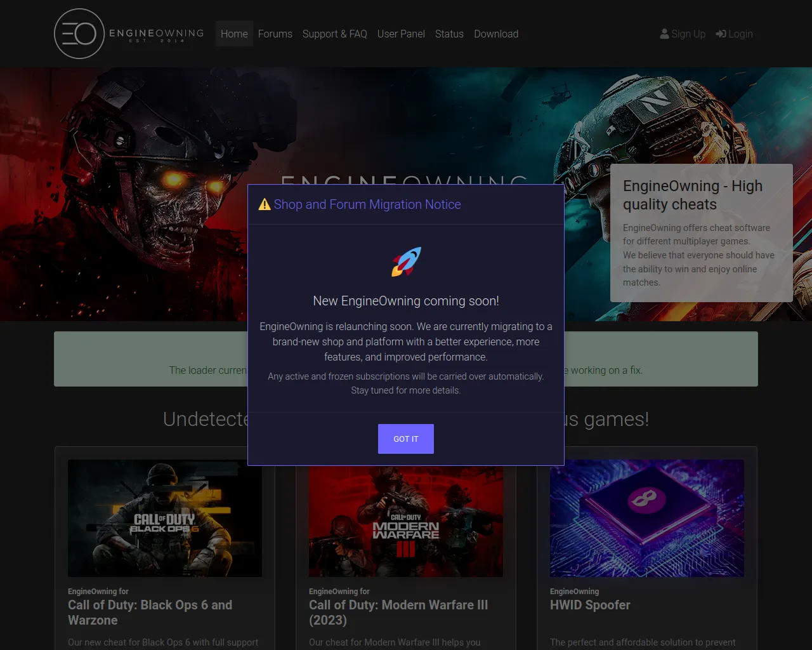Click the 'EngineOwning - High quality cheats' heading
This screenshot has height=650, width=812.
pyautogui.click(x=693, y=195)
